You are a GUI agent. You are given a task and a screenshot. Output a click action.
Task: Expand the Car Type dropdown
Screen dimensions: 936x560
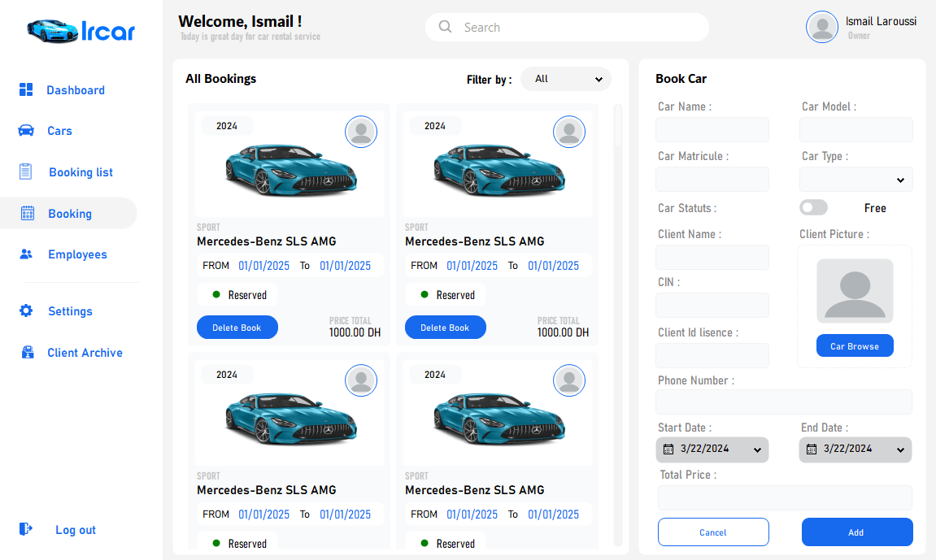pos(856,180)
